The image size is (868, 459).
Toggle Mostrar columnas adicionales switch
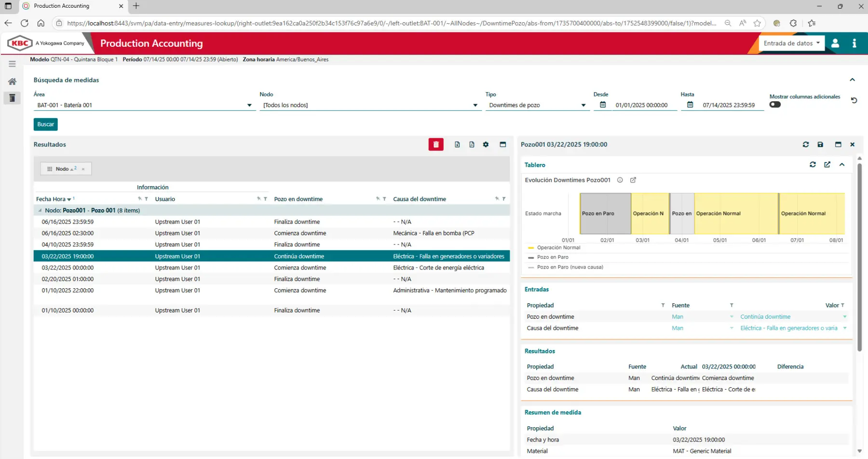tap(775, 105)
